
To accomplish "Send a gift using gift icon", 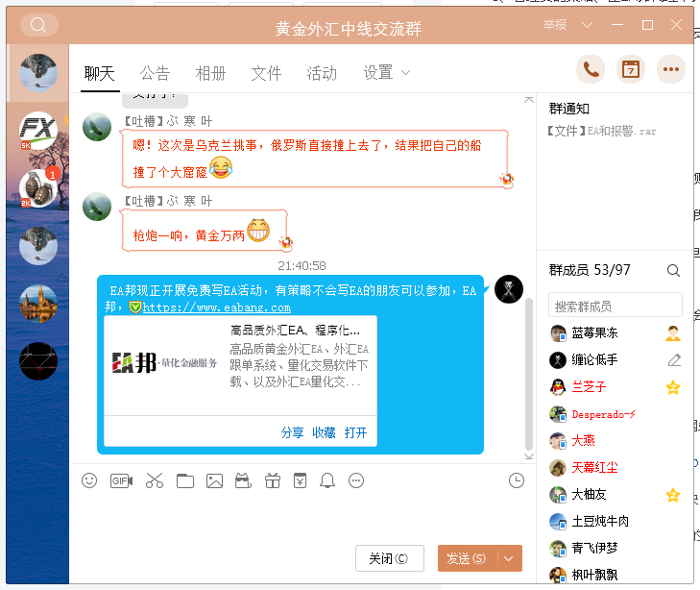I will pos(273,480).
